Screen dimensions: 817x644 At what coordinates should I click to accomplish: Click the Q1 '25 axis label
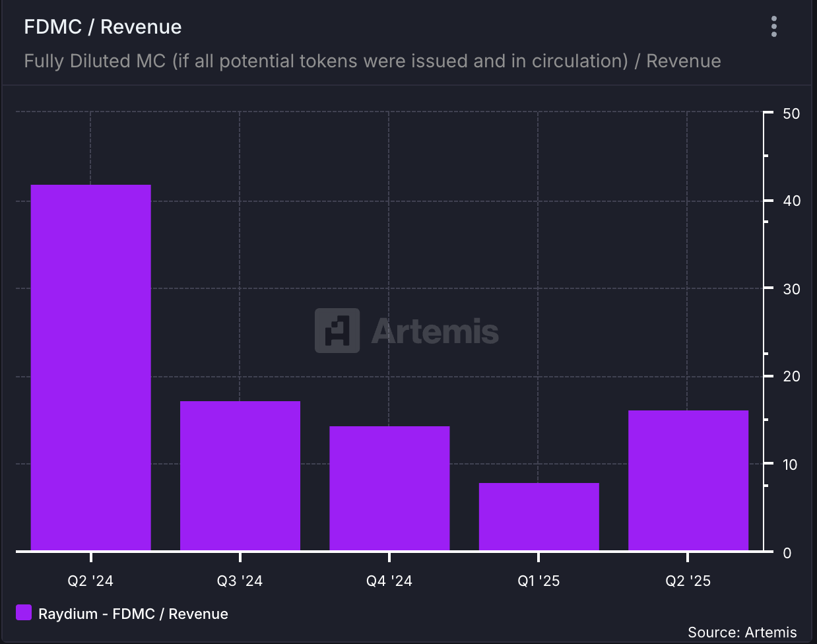pyautogui.click(x=539, y=581)
